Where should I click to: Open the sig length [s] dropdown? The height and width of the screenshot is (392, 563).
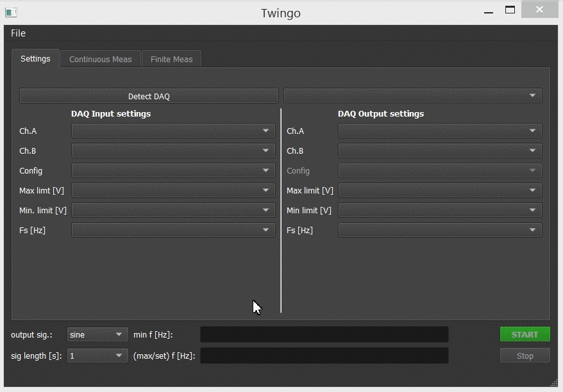coord(97,355)
